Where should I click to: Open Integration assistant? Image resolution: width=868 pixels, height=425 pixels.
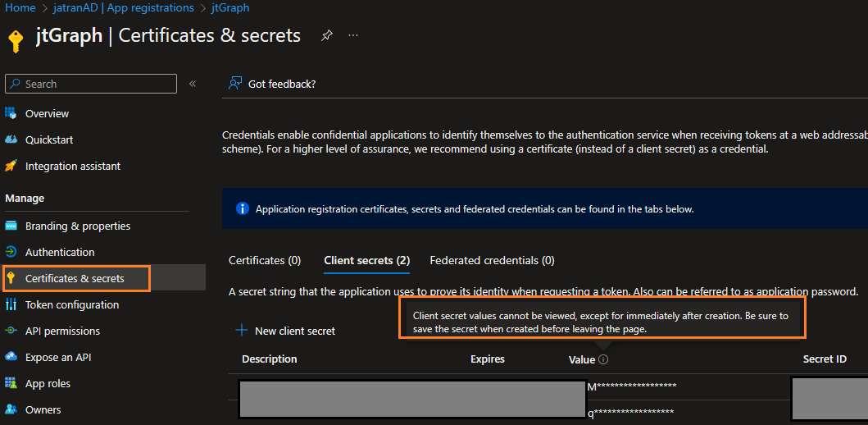click(x=72, y=167)
